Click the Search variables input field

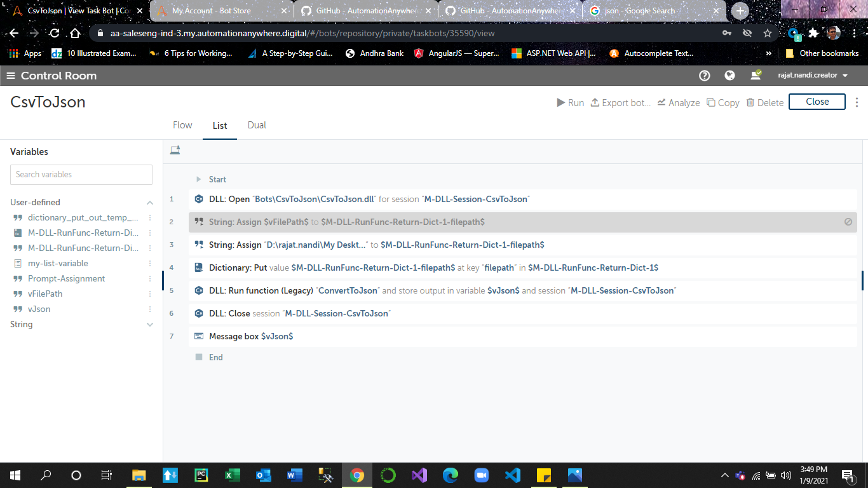tap(81, 174)
